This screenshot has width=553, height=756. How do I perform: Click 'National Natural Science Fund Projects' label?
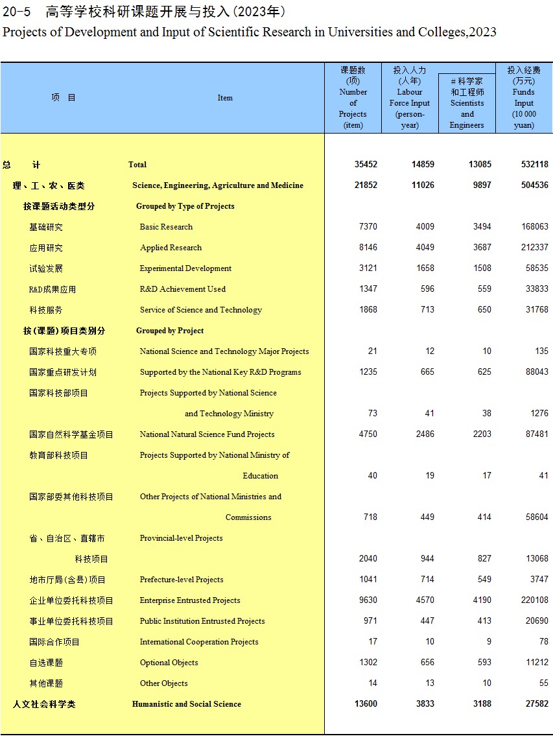[x=207, y=434]
